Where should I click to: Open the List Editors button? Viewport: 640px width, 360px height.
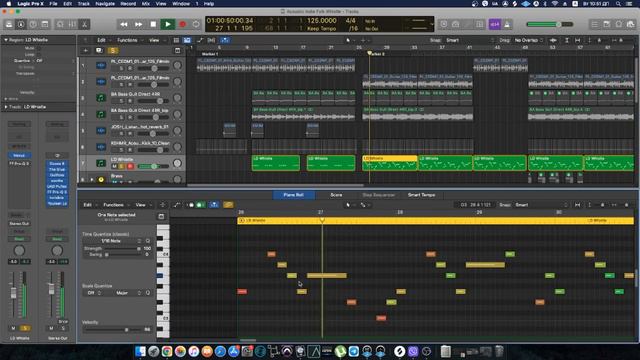point(595,24)
